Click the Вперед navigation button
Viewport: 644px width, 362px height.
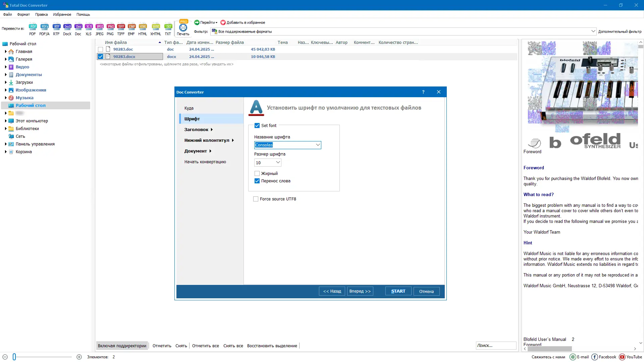360,291
